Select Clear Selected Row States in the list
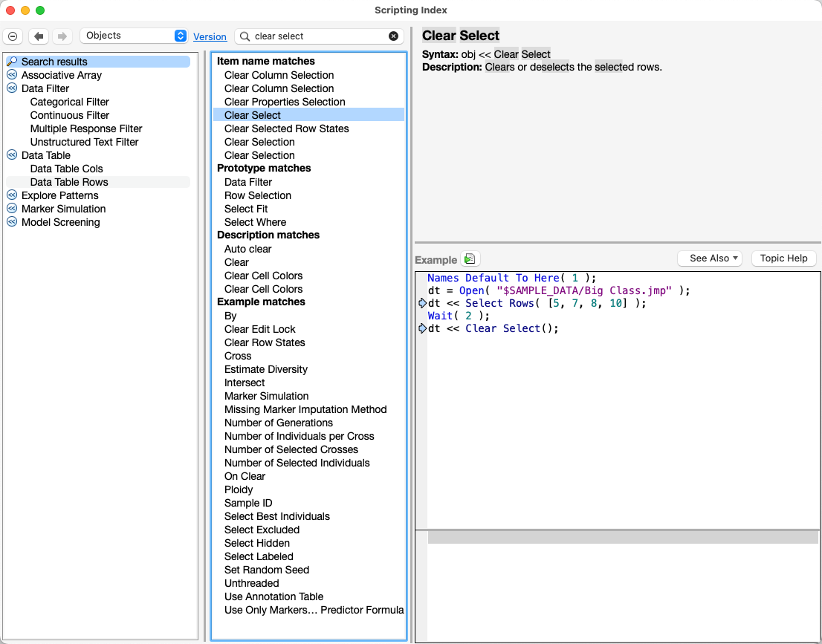Viewport: 822px width, 644px height. point(287,129)
